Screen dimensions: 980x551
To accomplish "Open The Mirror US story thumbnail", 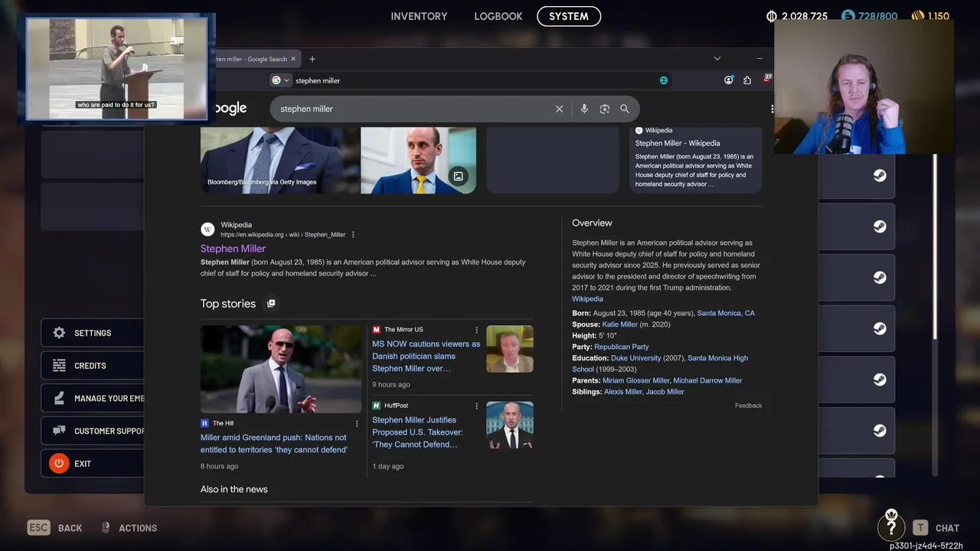I will [510, 349].
